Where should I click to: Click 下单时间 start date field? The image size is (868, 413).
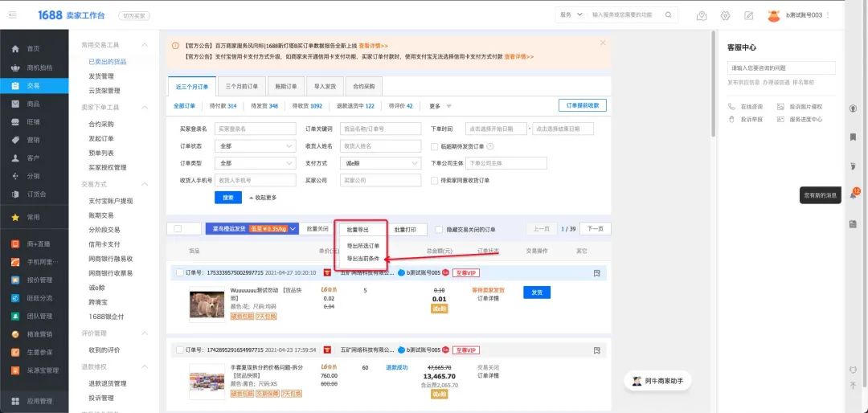tap(496, 129)
